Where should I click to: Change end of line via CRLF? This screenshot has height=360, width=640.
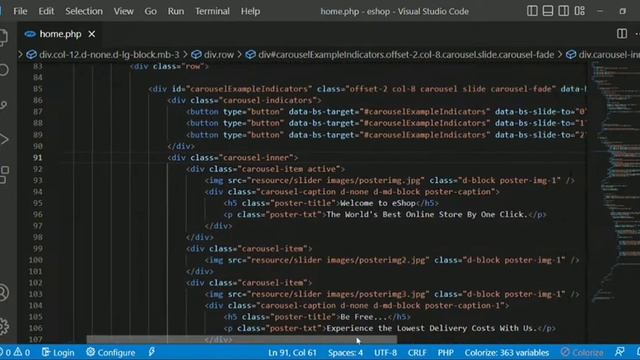click(x=417, y=352)
